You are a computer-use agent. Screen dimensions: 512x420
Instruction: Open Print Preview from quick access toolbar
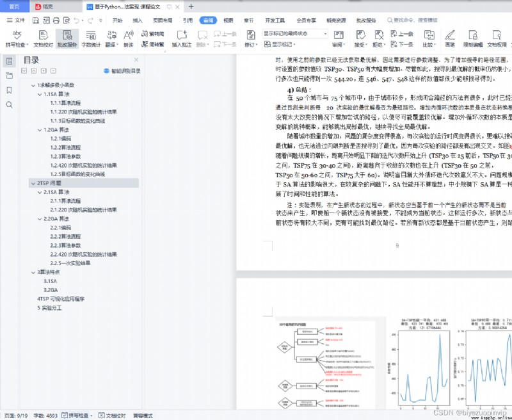click(x=67, y=20)
